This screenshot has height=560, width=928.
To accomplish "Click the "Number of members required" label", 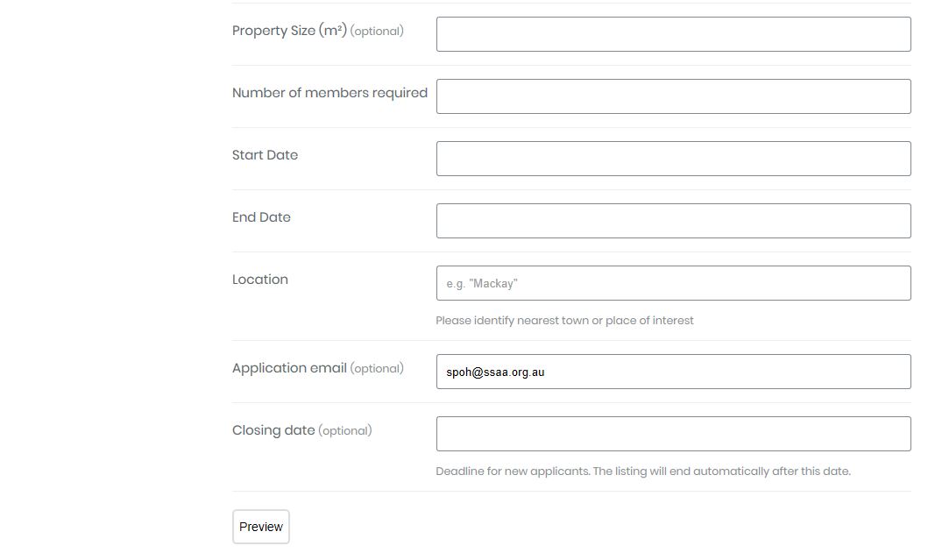I will (x=329, y=93).
